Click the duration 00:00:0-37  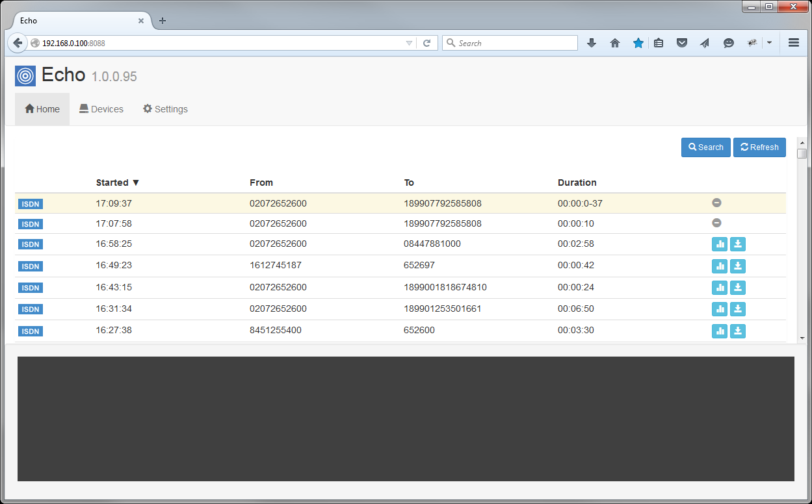[x=580, y=203]
